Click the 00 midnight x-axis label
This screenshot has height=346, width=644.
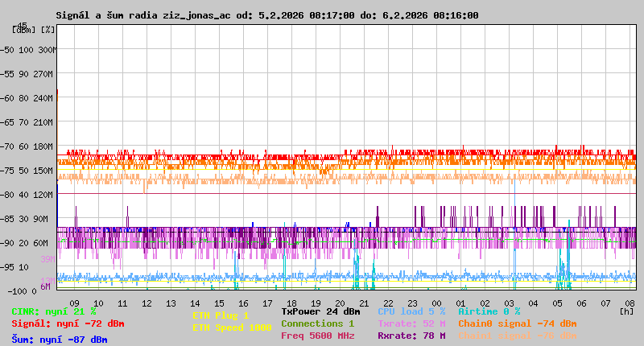click(436, 303)
